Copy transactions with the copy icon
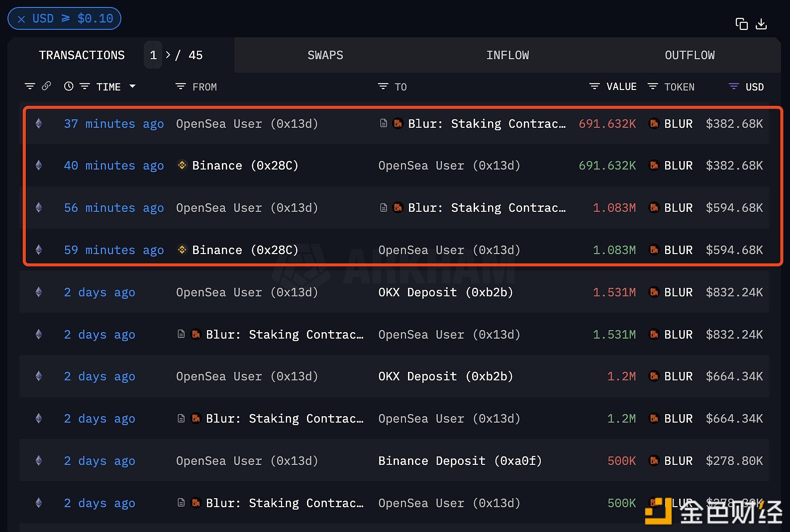The width and height of the screenshot is (790, 532). (x=742, y=24)
